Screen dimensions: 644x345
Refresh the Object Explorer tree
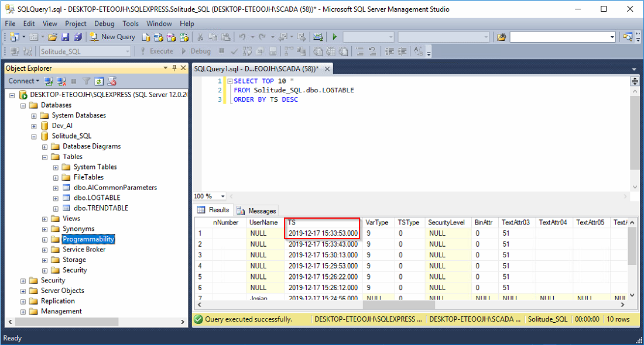99,81
